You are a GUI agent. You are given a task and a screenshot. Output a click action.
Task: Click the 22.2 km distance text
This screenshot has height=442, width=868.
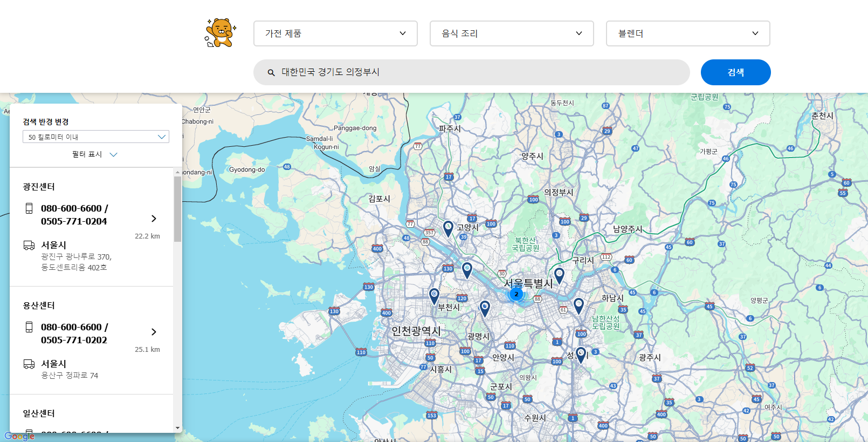[147, 236]
